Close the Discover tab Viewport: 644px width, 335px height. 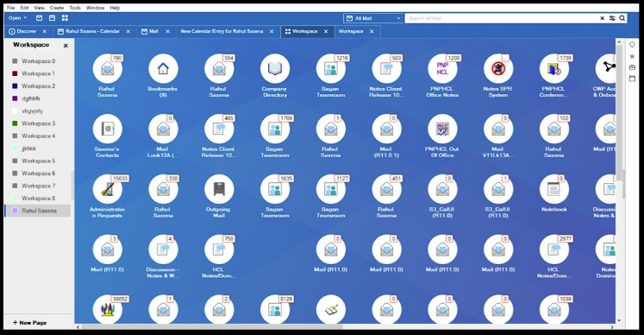coord(45,31)
